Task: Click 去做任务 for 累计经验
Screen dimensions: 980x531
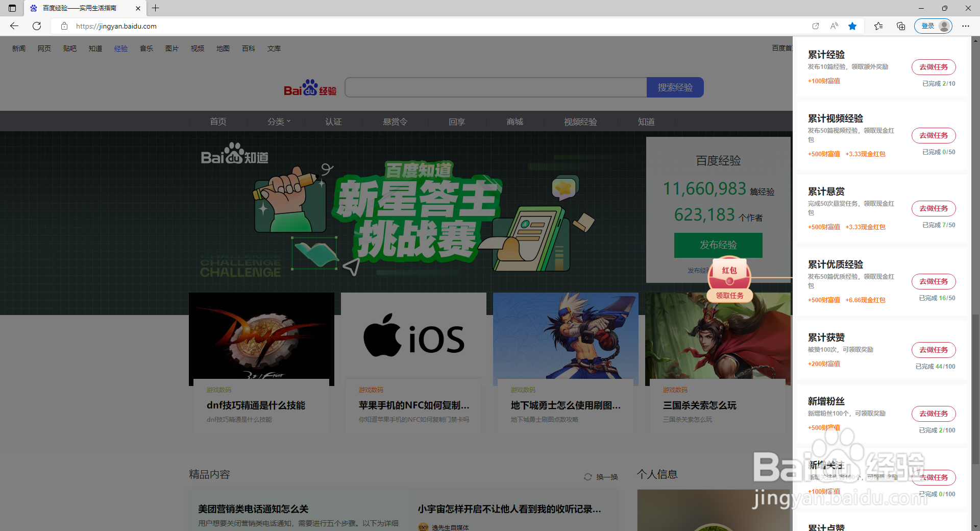Action: (x=934, y=67)
